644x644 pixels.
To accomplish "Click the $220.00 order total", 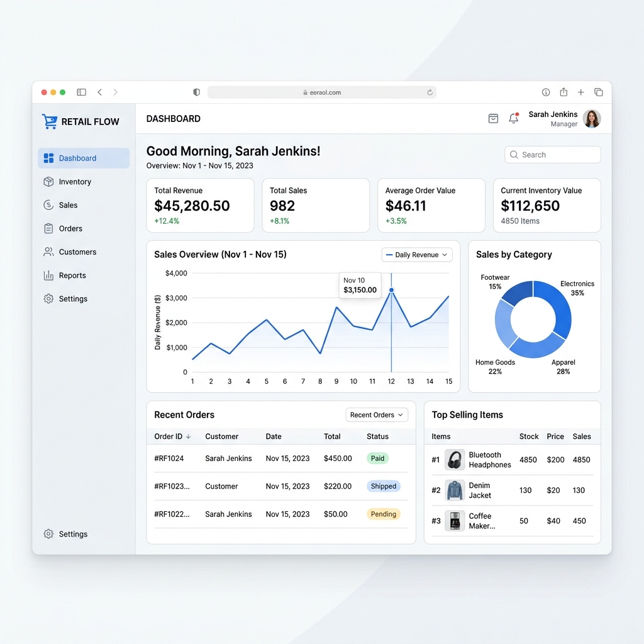I will click(338, 486).
